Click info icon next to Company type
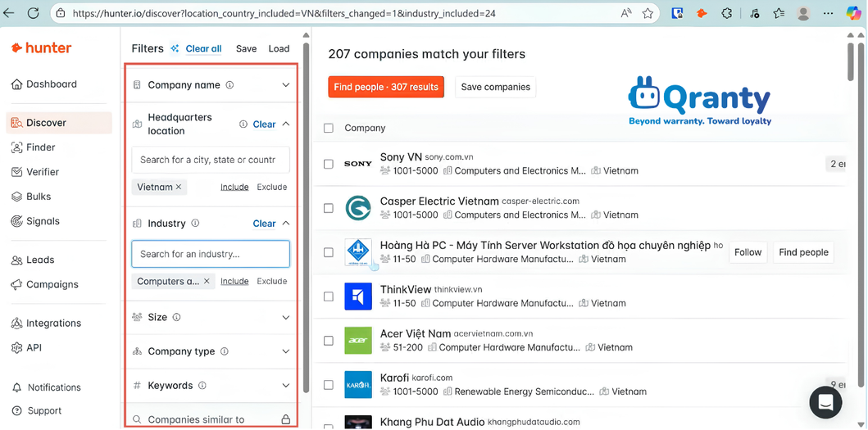Viewport: 868px width, 430px height. 225,351
